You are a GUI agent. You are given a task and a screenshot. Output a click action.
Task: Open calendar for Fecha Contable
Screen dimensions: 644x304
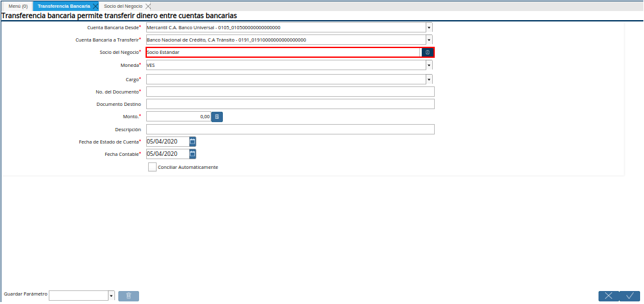[x=192, y=154]
